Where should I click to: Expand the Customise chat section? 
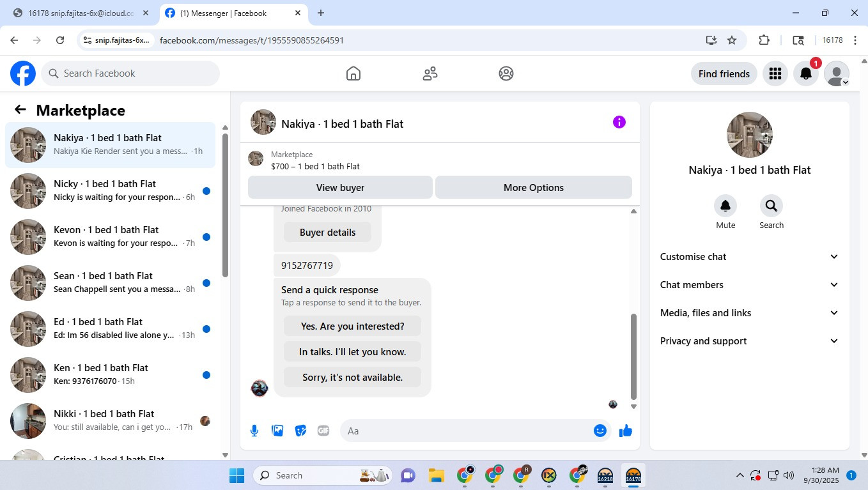point(749,257)
